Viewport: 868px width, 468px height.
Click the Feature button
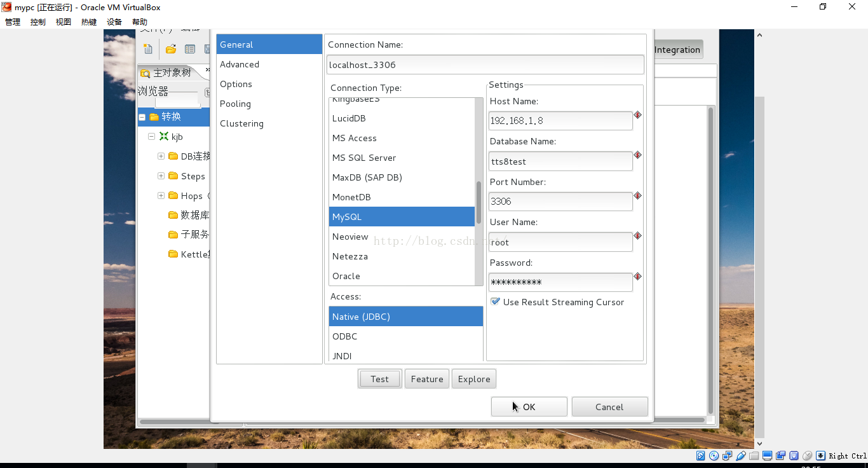[x=427, y=379]
